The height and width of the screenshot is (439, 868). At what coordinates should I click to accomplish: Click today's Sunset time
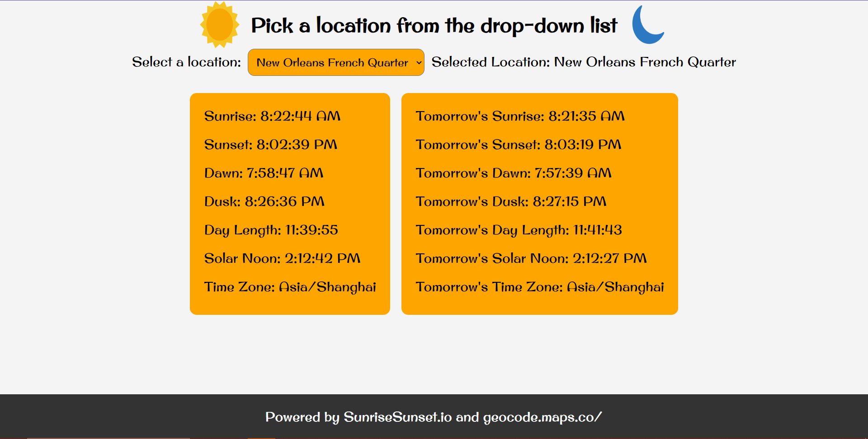(x=271, y=145)
